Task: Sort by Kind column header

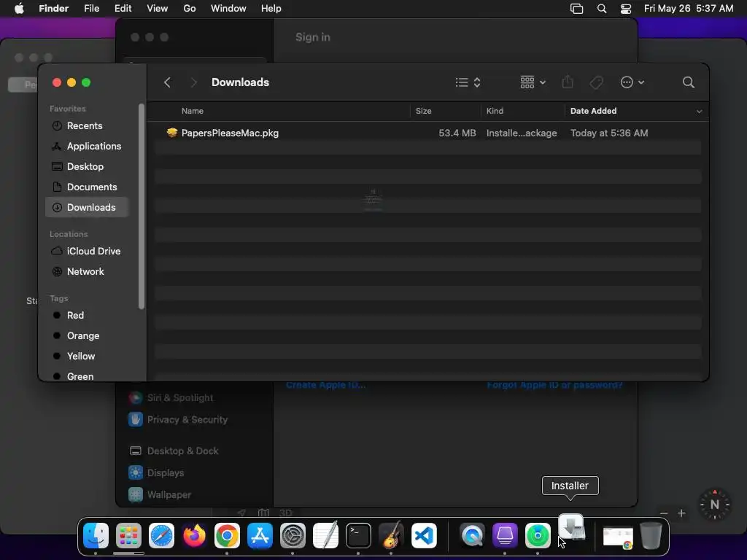Action: 495,111
